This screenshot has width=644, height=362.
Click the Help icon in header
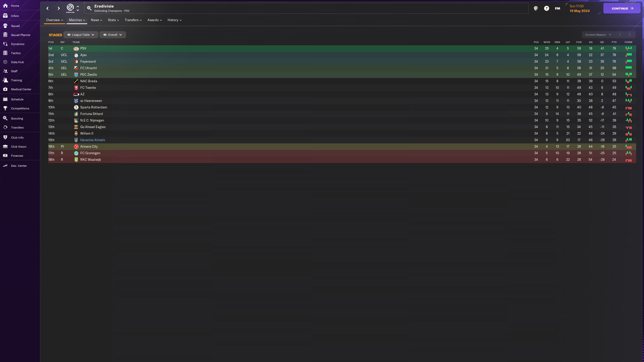(x=546, y=8)
